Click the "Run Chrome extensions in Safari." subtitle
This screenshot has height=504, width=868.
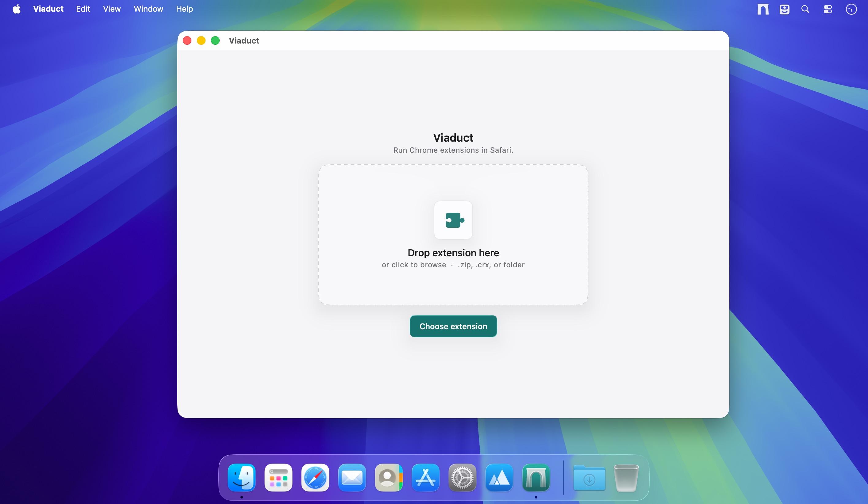(x=453, y=150)
